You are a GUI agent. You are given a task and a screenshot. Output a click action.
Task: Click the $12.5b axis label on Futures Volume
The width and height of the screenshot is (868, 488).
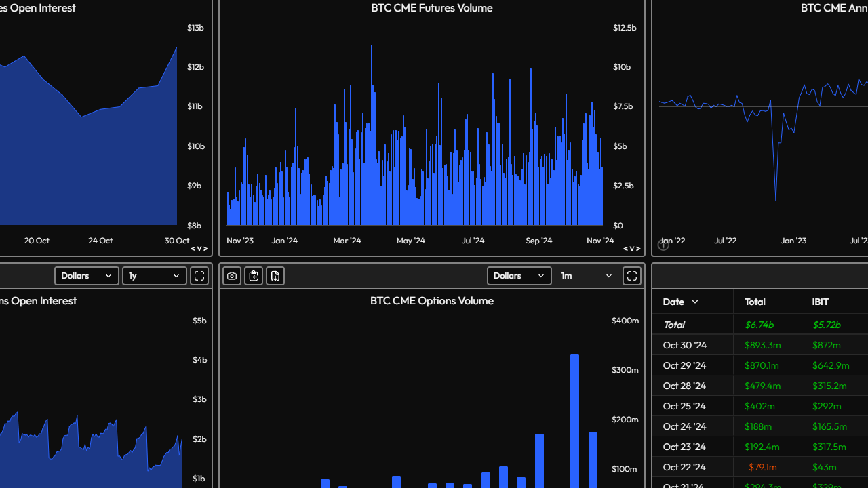tap(625, 28)
